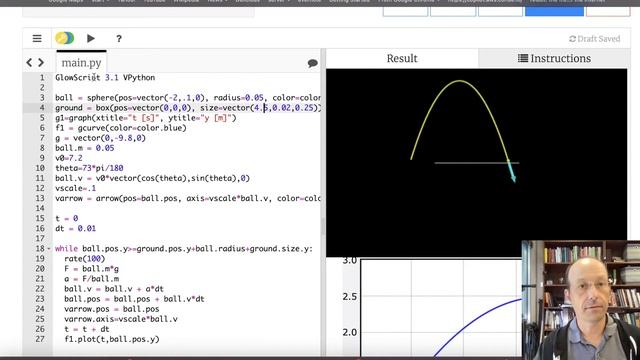The width and height of the screenshot is (640, 360).
Task: Click the Draft Saved status
Action: point(594,39)
